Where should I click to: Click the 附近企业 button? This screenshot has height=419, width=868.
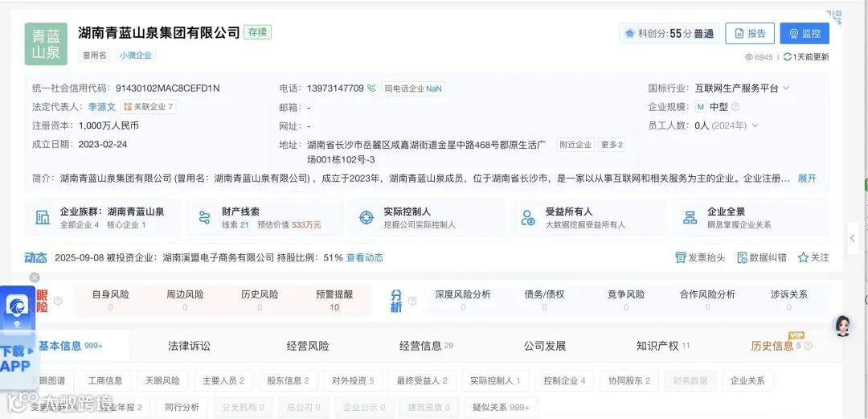(x=575, y=145)
